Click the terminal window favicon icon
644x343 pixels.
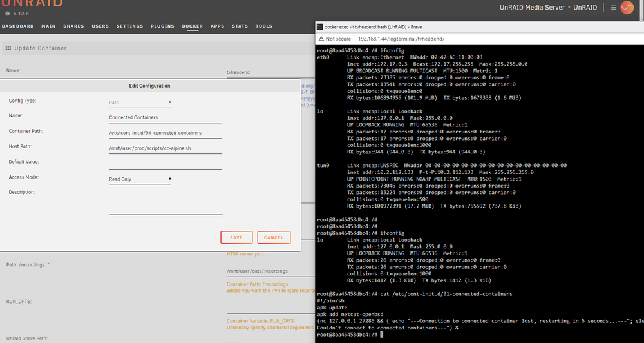click(319, 26)
